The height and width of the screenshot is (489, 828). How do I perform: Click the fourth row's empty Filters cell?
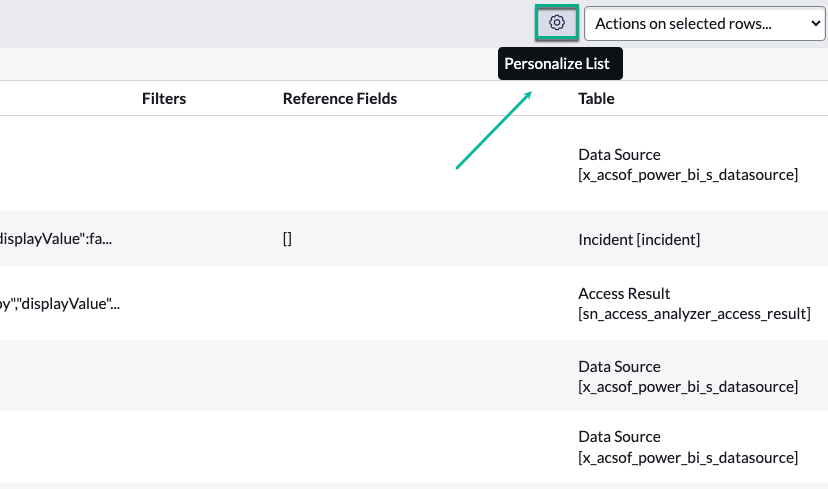[164, 376]
